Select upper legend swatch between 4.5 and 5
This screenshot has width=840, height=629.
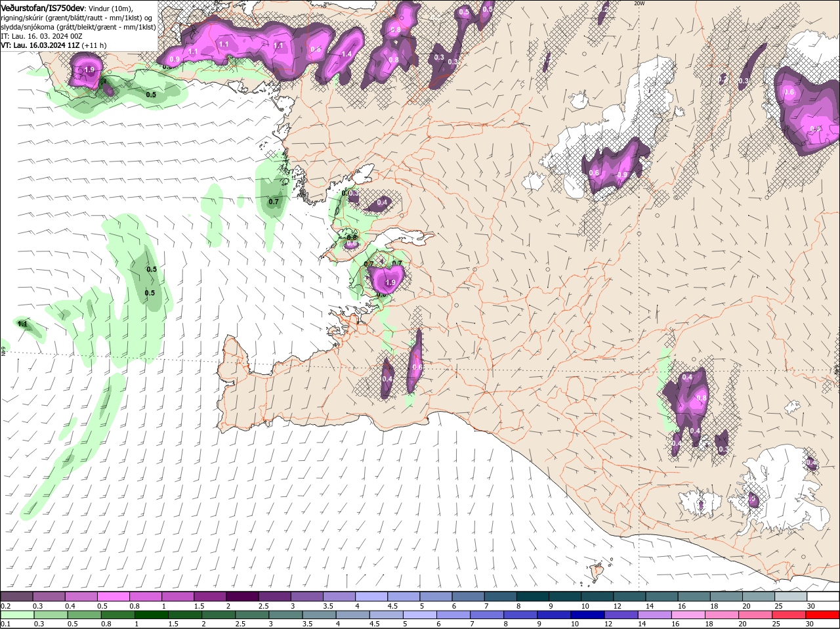(x=404, y=596)
